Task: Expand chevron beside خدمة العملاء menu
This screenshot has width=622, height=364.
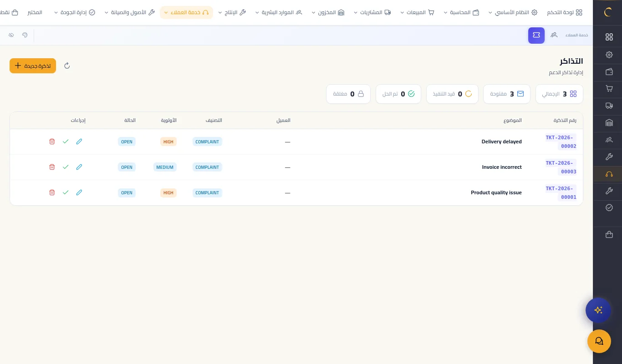Action: click(166, 13)
